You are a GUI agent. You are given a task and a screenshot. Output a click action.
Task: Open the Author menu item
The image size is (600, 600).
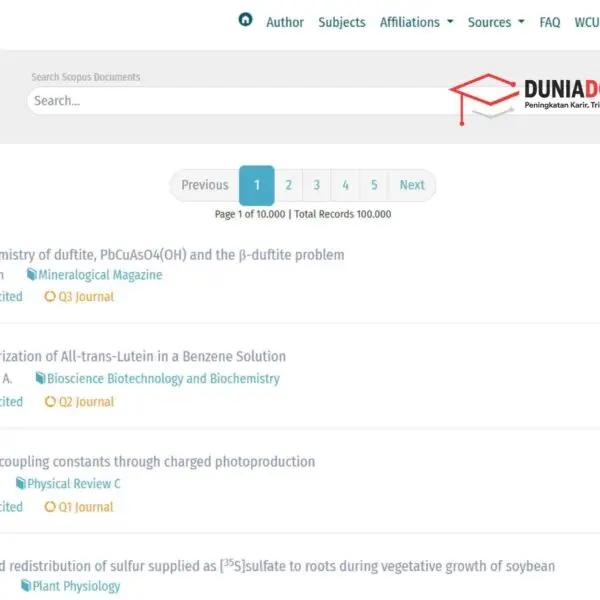(285, 22)
